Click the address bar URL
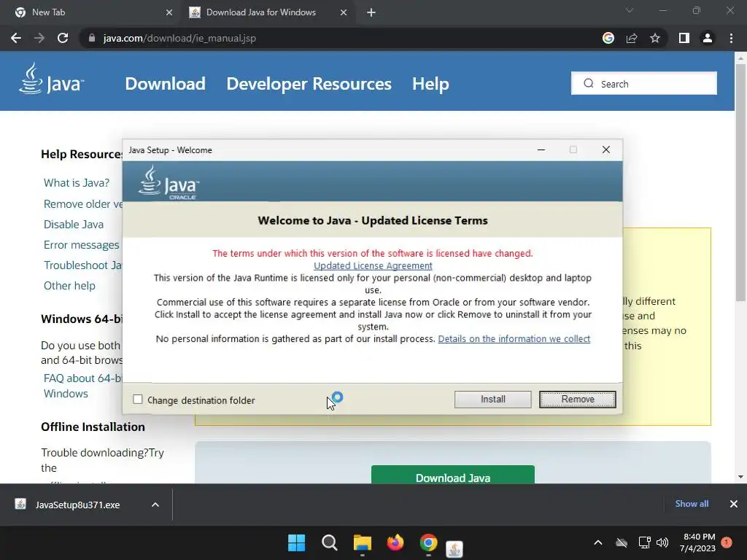The image size is (747, 560). (179, 38)
